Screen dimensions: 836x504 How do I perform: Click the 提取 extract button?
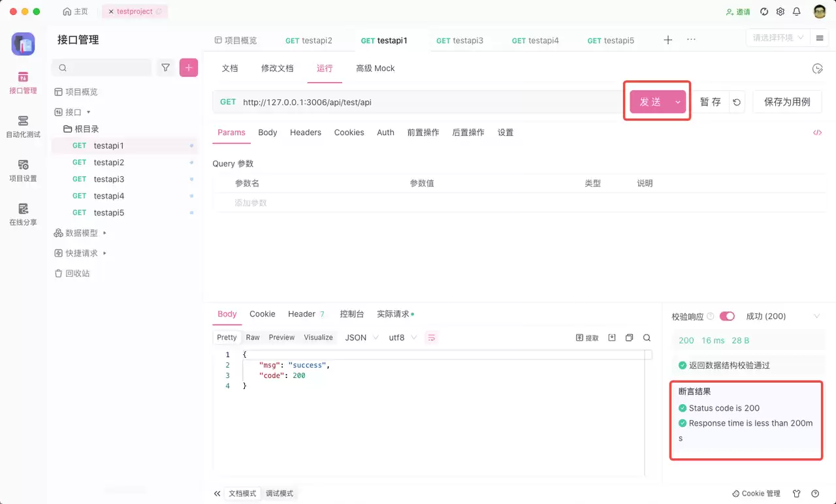(587, 338)
